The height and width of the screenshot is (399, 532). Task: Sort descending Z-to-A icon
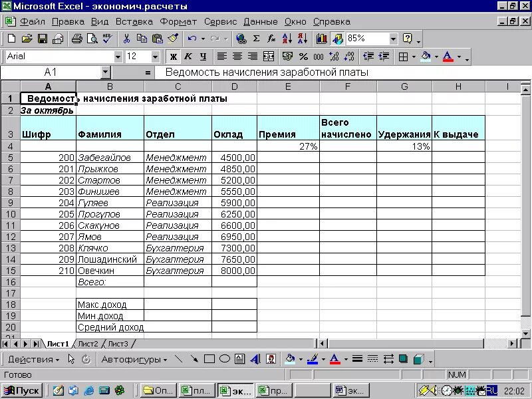[x=303, y=39]
